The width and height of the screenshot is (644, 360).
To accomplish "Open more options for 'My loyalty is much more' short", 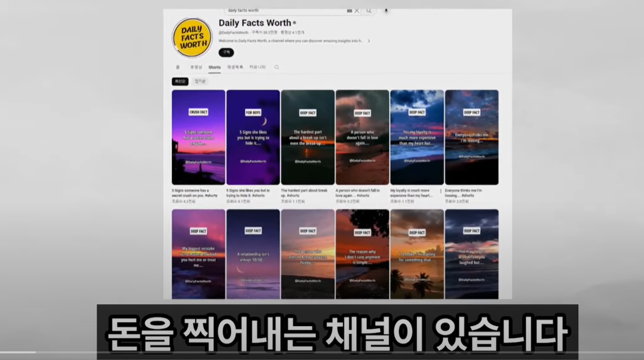I will coord(441,191).
